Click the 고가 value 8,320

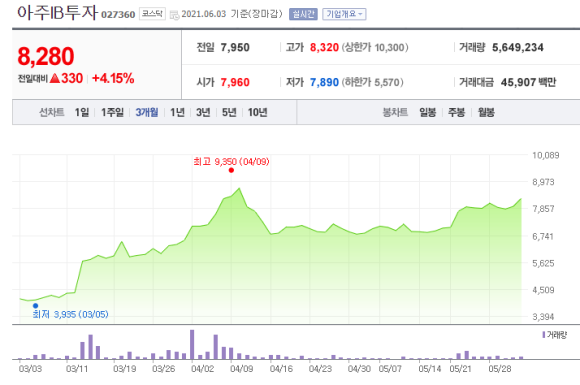tap(324, 47)
